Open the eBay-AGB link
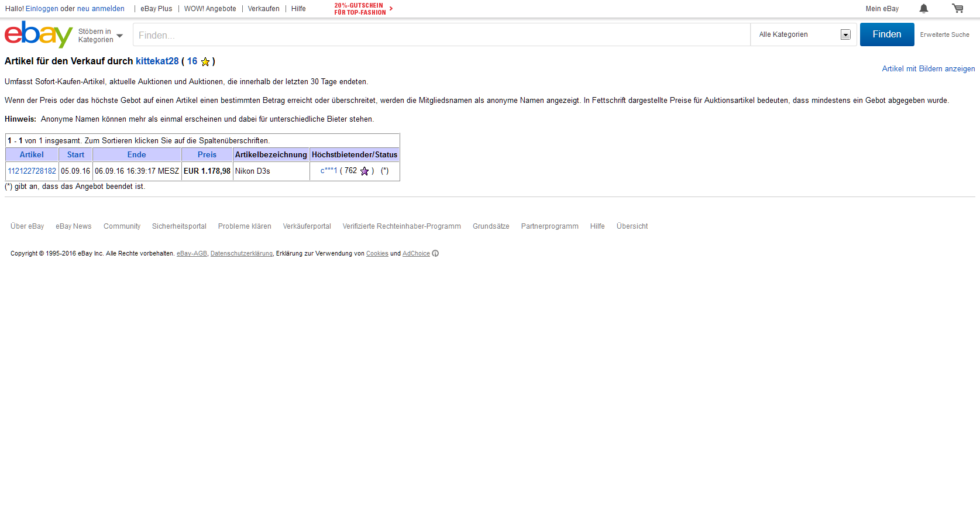The image size is (980, 531). (192, 254)
